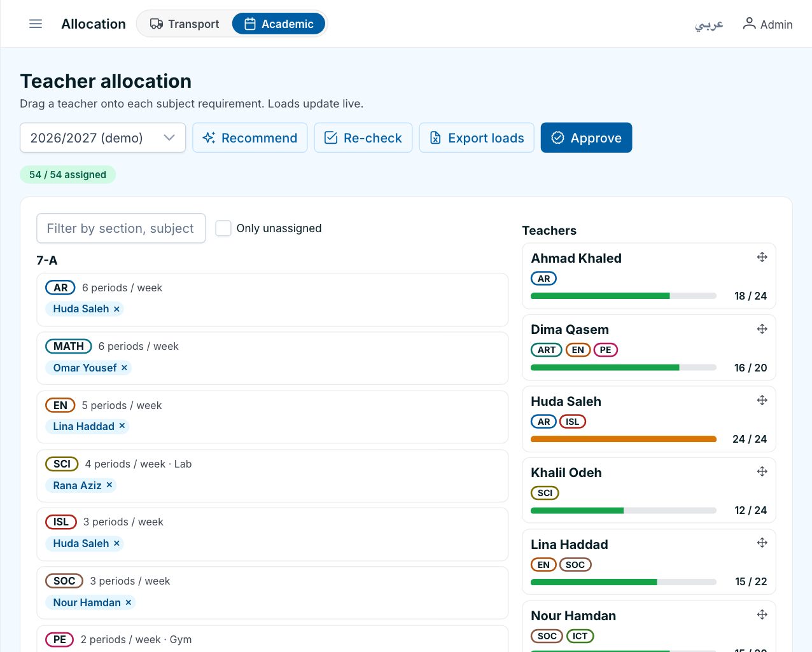Click the PE subject tag in 7-A list

pos(60,639)
